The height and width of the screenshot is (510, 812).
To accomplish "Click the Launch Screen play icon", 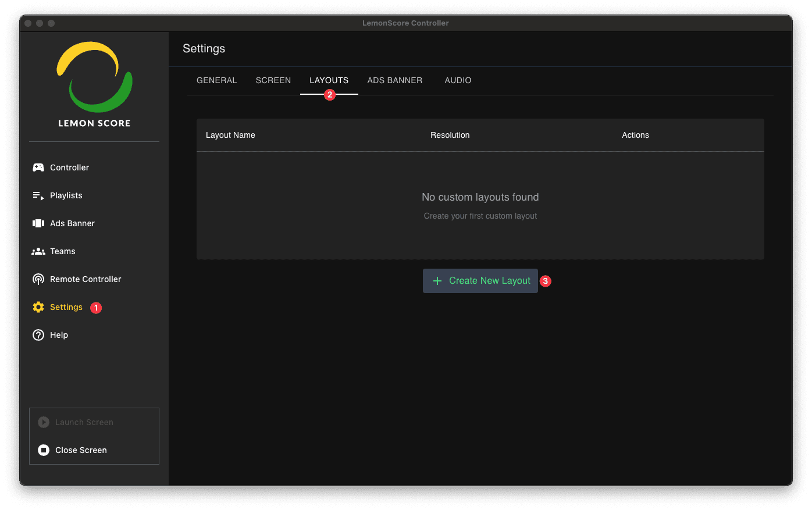I will [x=44, y=422].
